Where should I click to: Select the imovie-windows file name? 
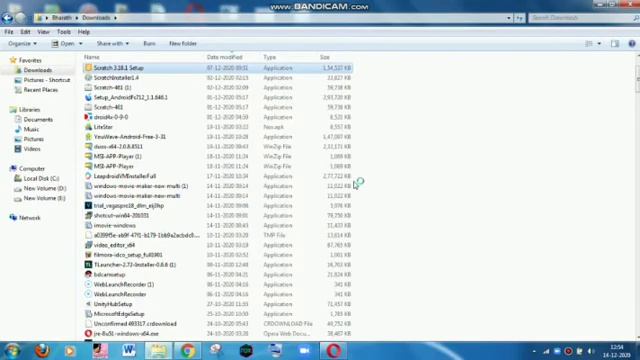click(x=115, y=225)
